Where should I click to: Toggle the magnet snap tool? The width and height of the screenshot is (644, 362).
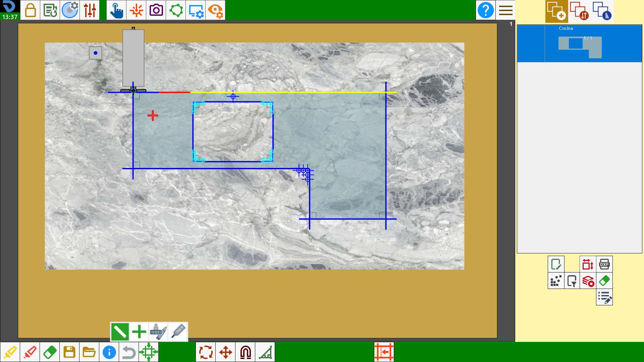246,352
